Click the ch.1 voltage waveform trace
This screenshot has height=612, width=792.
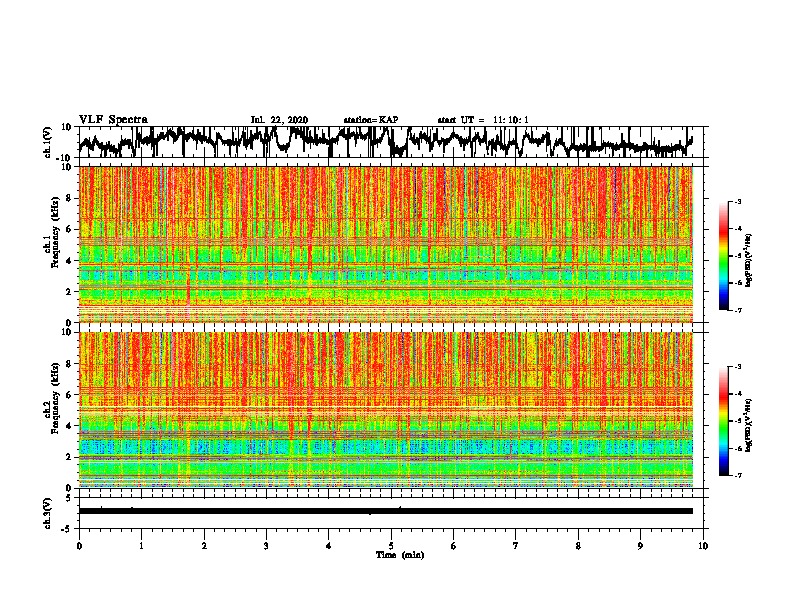pos(386,142)
